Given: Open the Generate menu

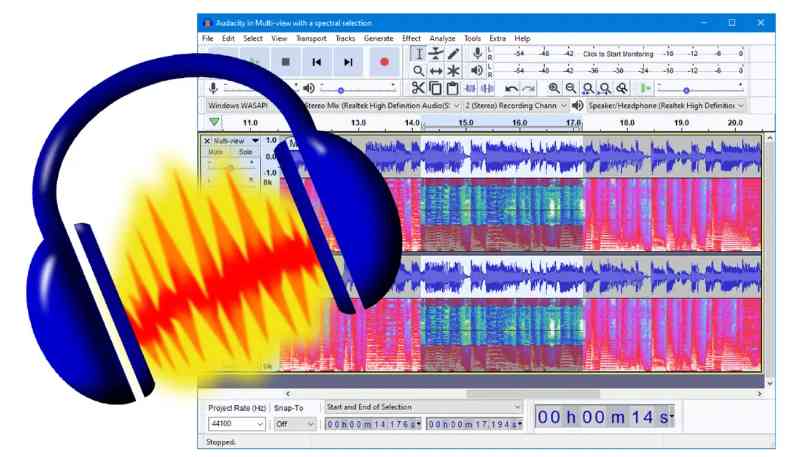Looking at the screenshot, I should point(379,38).
